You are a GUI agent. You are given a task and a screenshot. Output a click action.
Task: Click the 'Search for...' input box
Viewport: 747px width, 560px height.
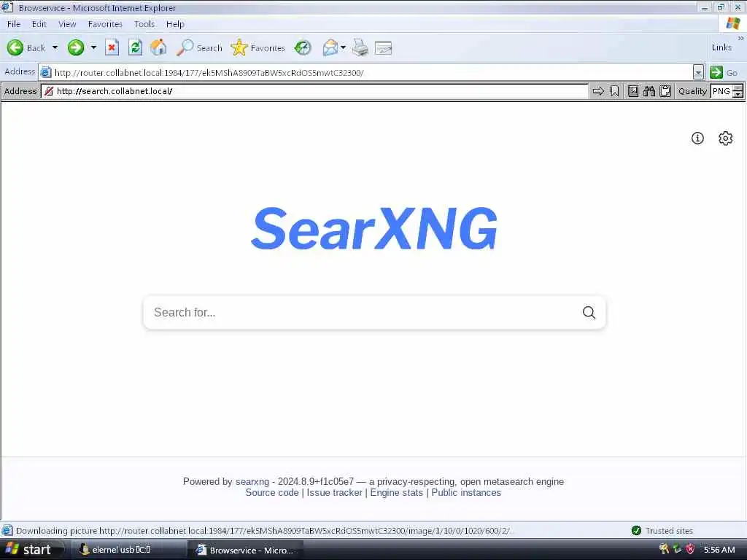coord(362,312)
